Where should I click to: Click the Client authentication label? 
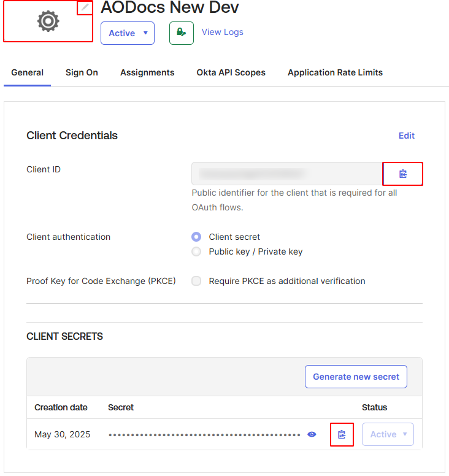pos(68,237)
